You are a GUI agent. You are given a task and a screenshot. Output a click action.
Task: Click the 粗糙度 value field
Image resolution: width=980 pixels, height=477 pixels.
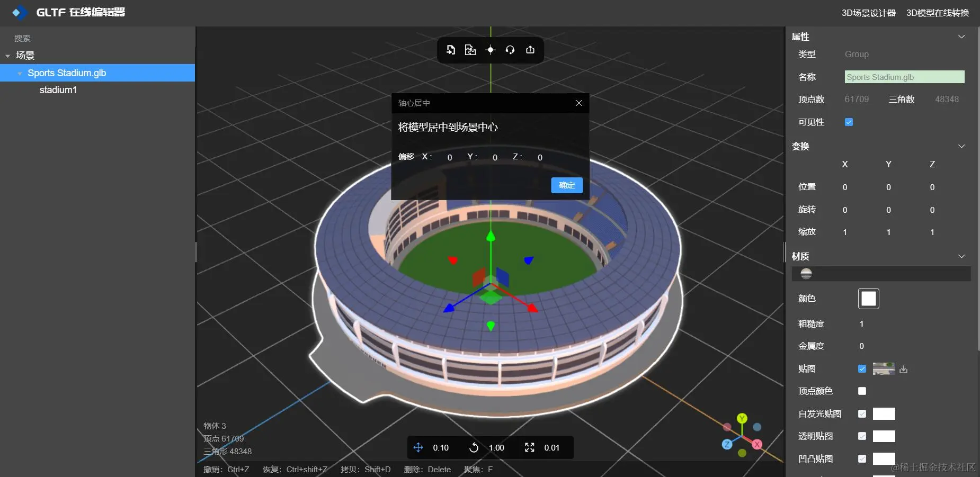[862, 324]
